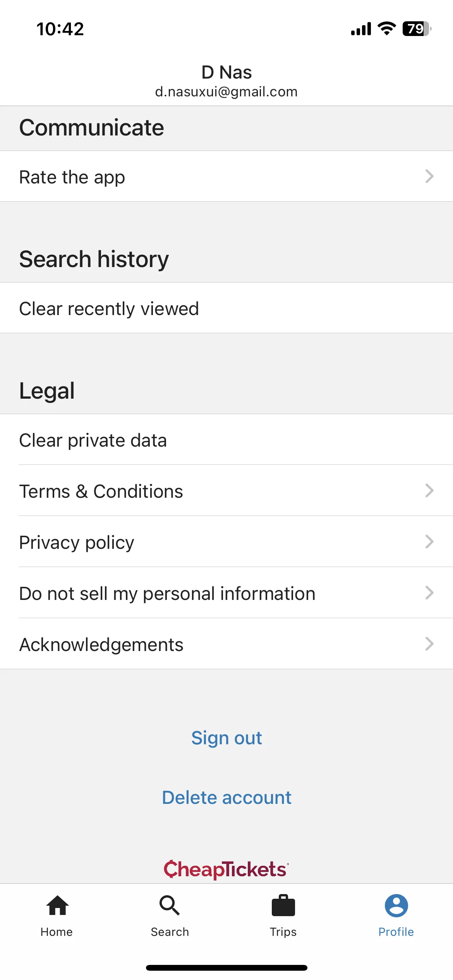Tap the iOS home indicator bar

point(226,968)
